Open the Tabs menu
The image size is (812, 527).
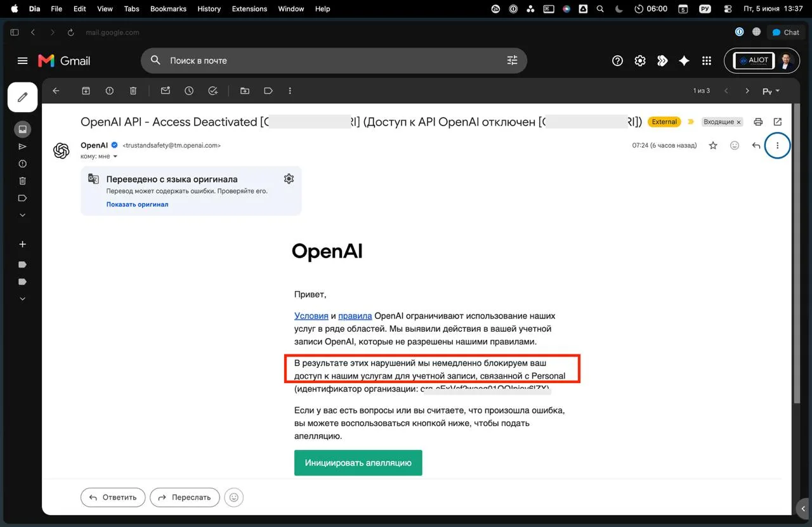[131, 9]
